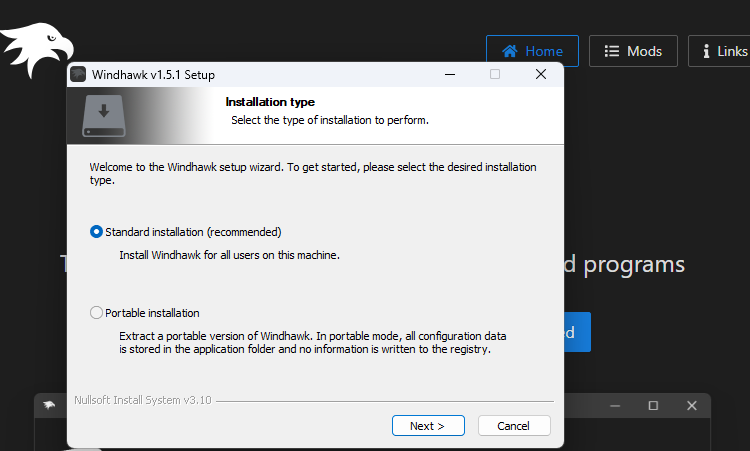
Task: Click the Mods list icon
Action: [x=612, y=51]
